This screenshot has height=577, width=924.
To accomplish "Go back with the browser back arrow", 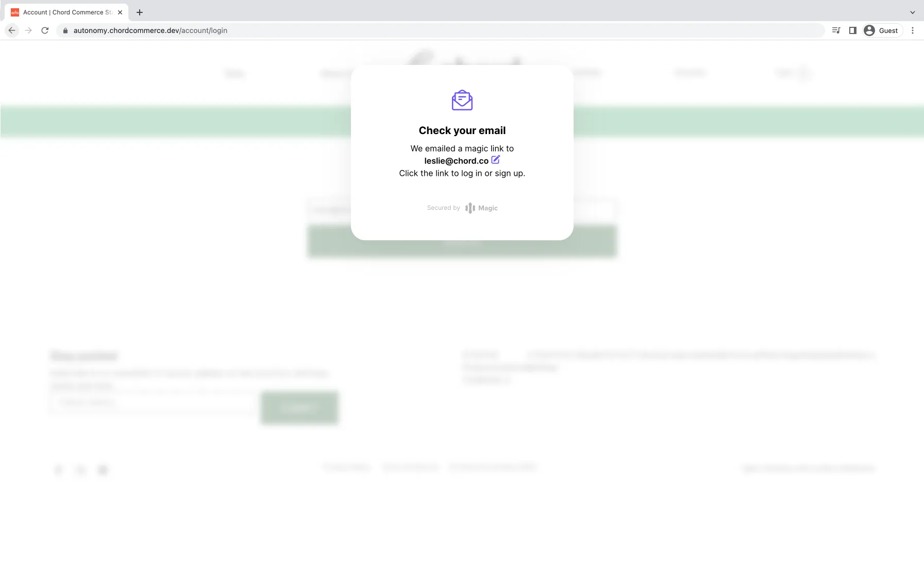I will [12, 30].
